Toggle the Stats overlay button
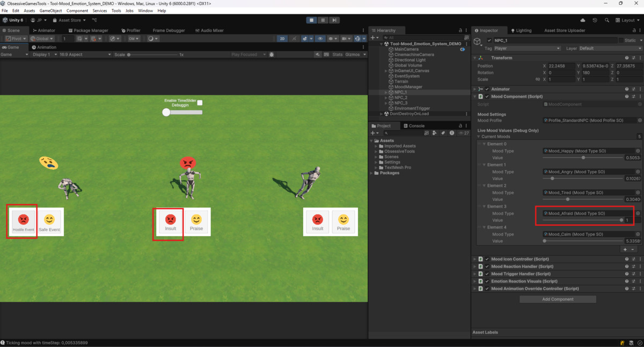 (338, 54)
